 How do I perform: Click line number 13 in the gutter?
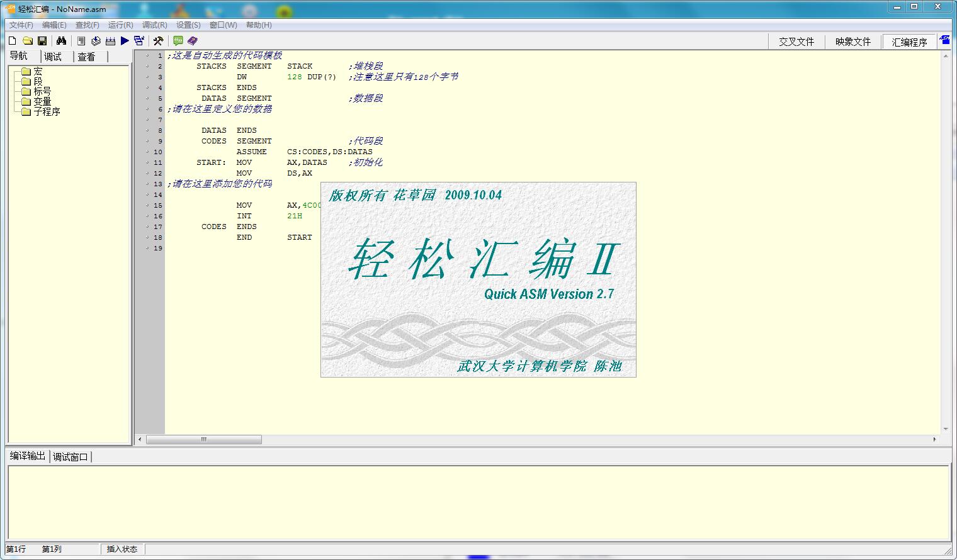pos(158,184)
